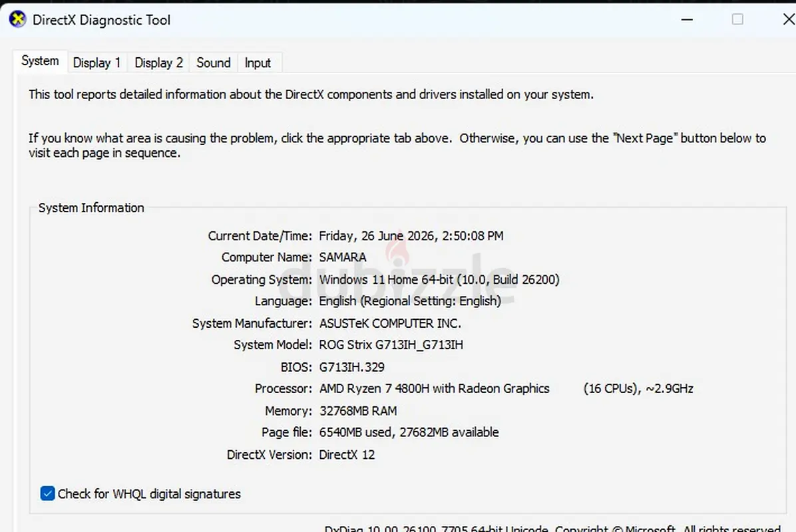Viewport: 796px width, 532px height.
Task: Click the Language label
Action: [x=284, y=301]
